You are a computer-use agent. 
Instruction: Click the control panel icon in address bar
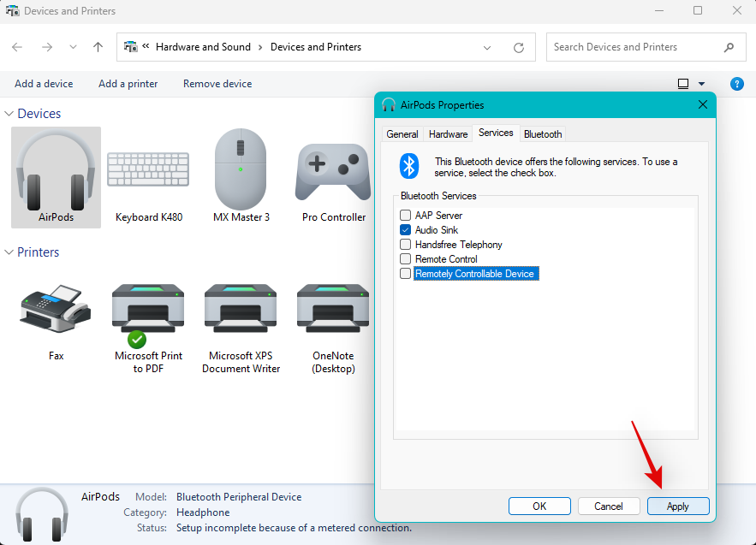[131, 47]
